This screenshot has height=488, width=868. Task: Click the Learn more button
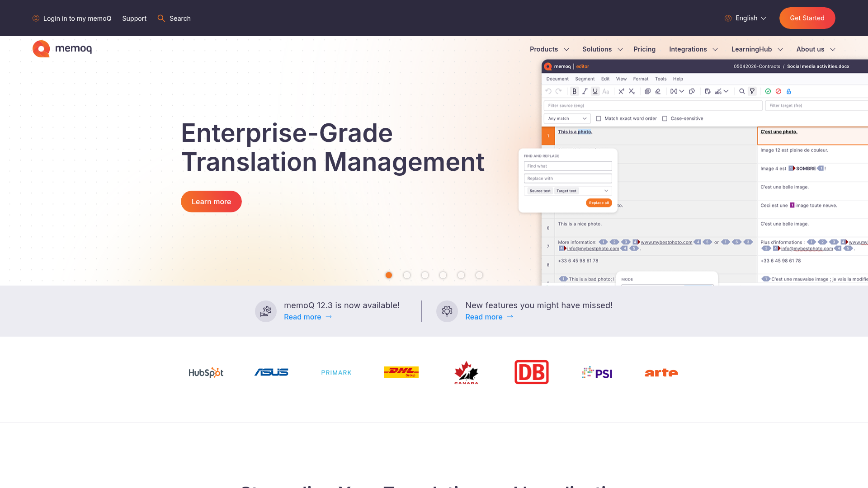(x=211, y=202)
